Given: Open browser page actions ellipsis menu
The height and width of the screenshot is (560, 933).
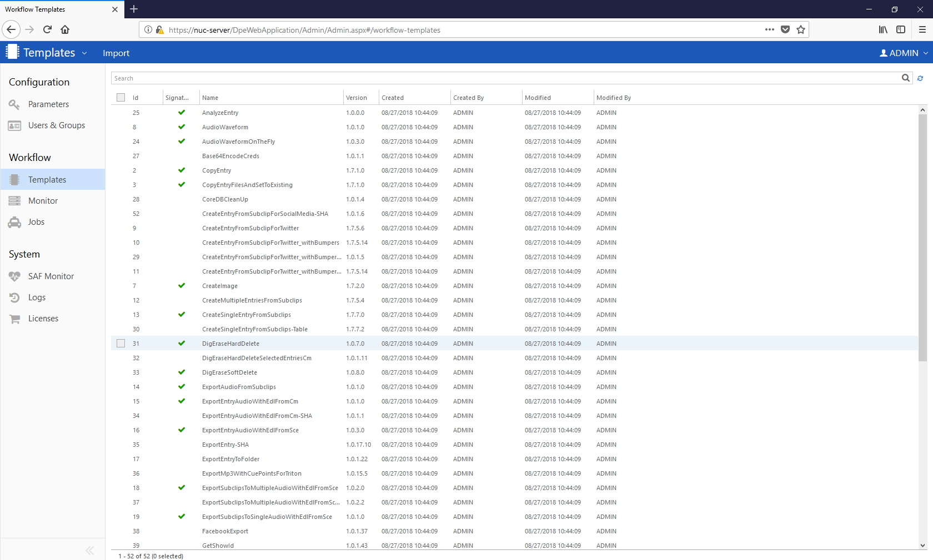Looking at the screenshot, I should click(x=769, y=30).
